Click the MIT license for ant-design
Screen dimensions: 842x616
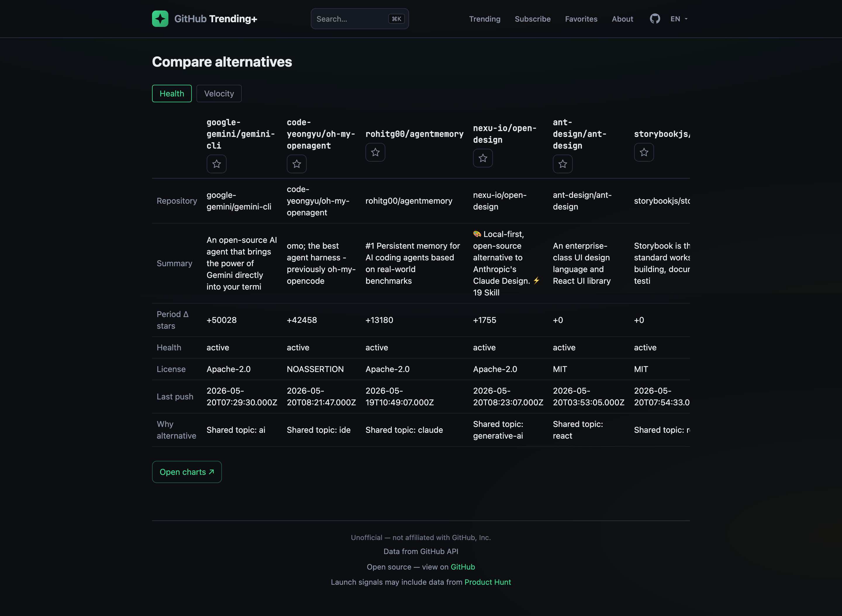coord(560,369)
